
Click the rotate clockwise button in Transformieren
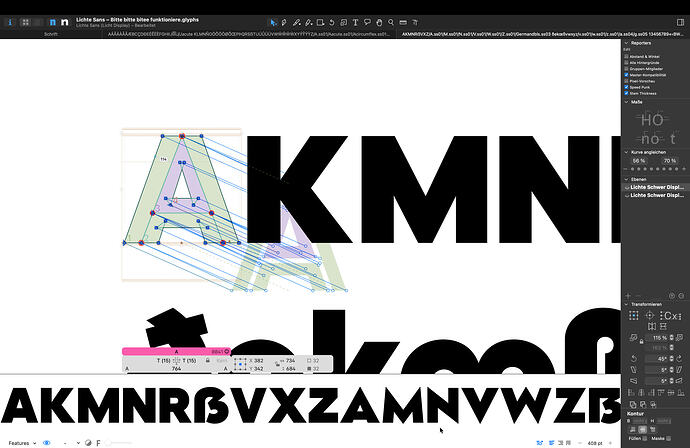[x=679, y=358]
